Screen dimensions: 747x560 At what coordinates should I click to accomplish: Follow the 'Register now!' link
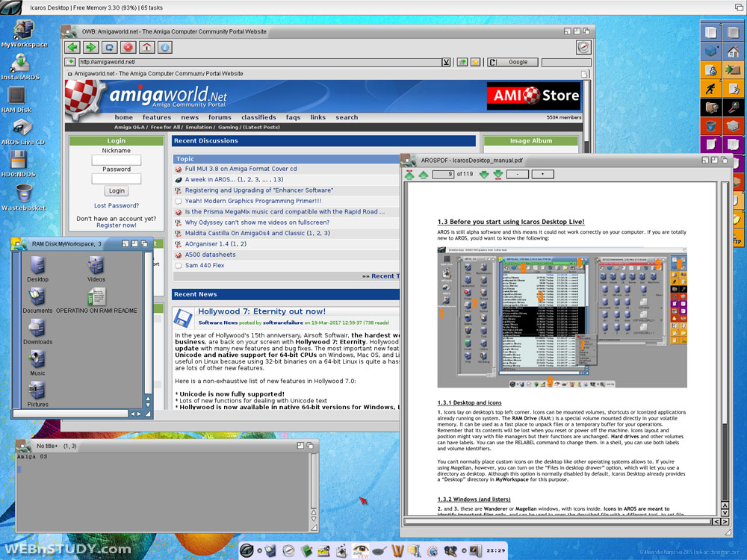click(117, 225)
